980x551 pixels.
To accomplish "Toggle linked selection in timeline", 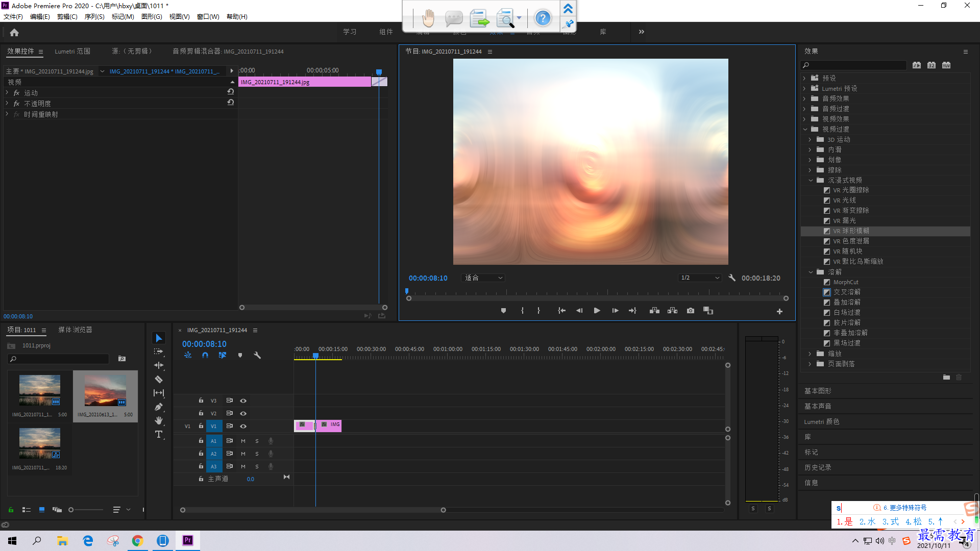I will click(223, 355).
